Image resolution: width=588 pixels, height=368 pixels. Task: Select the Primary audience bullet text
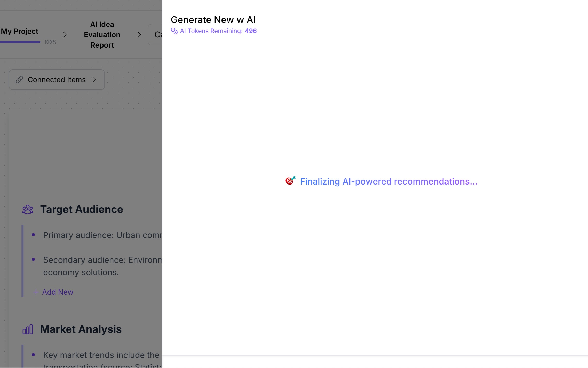(102, 235)
